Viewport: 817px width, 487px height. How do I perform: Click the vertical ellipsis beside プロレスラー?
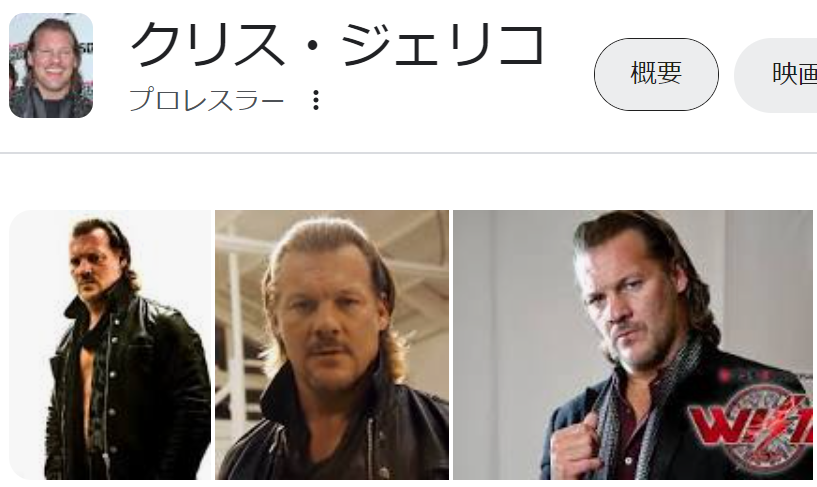click(316, 100)
